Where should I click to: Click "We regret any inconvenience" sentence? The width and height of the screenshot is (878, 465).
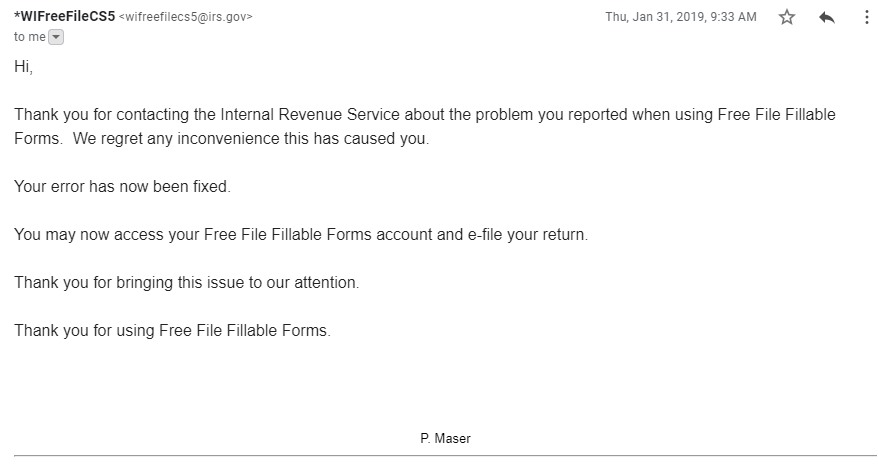(250, 138)
